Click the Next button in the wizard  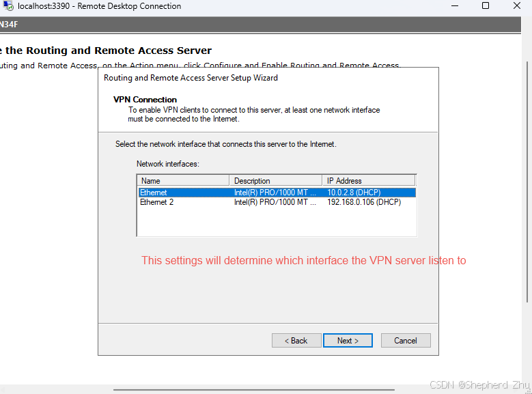tap(348, 340)
